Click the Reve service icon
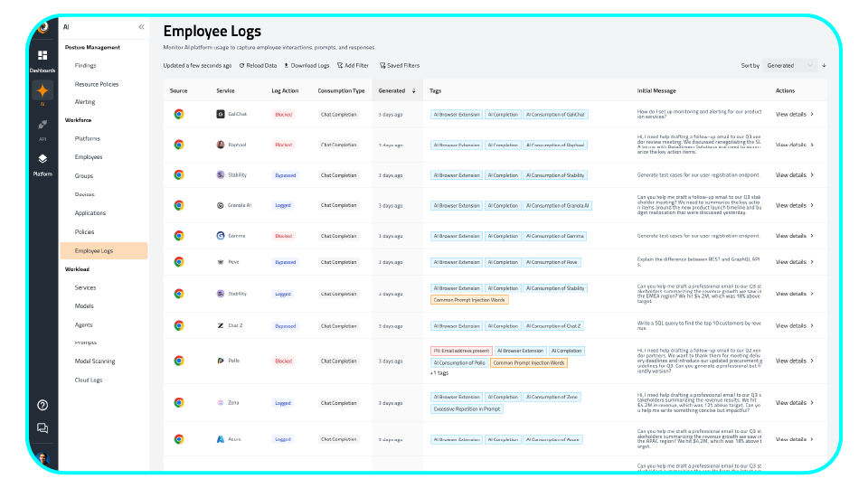The height and width of the screenshot is (488, 868). tap(221, 262)
